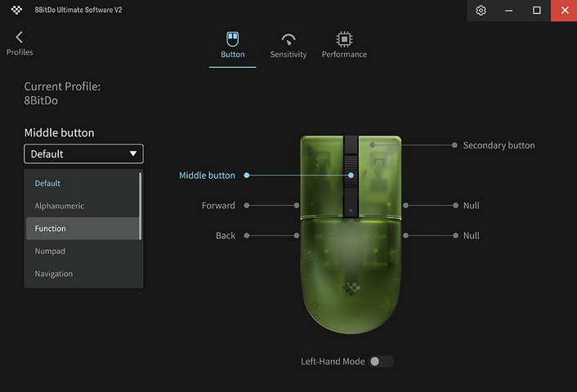Viewport: 577px width, 392px height.
Task: Click the upper right Null button label
Action: tap(471, 206)
